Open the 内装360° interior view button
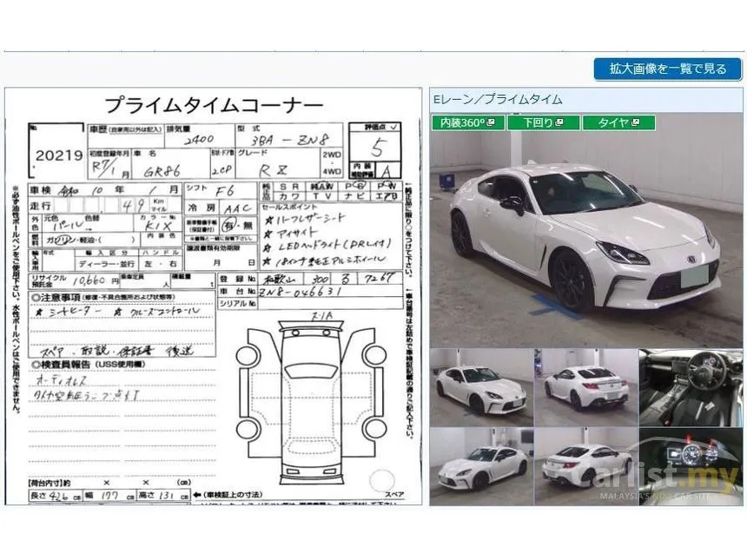This screenshot has width=747, height=560. [x=468, y=123]
